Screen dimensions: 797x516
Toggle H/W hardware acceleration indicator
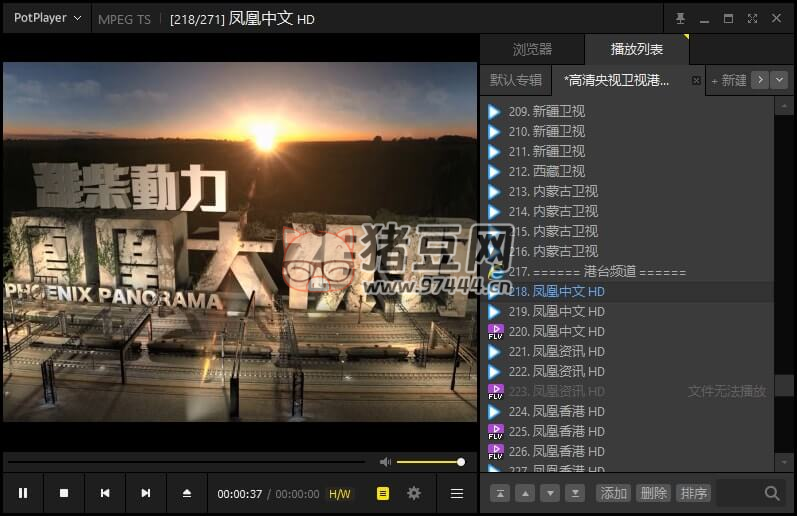(x=340, y=494)
